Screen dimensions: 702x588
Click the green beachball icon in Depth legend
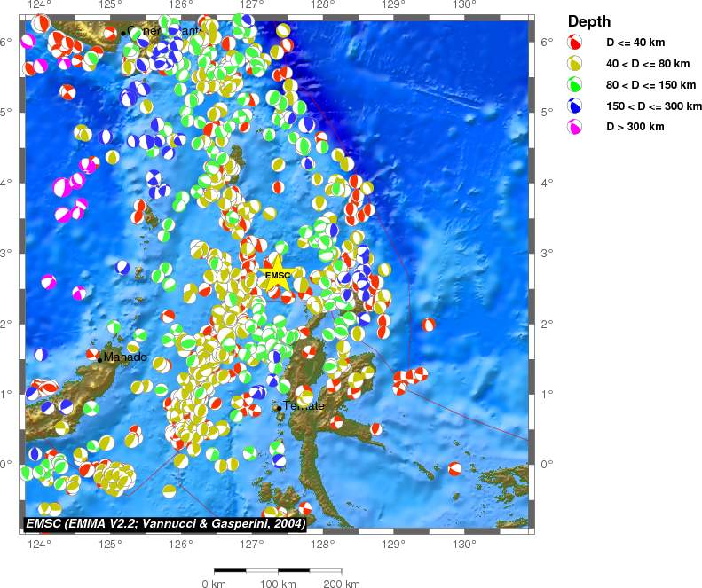(575, 84)
